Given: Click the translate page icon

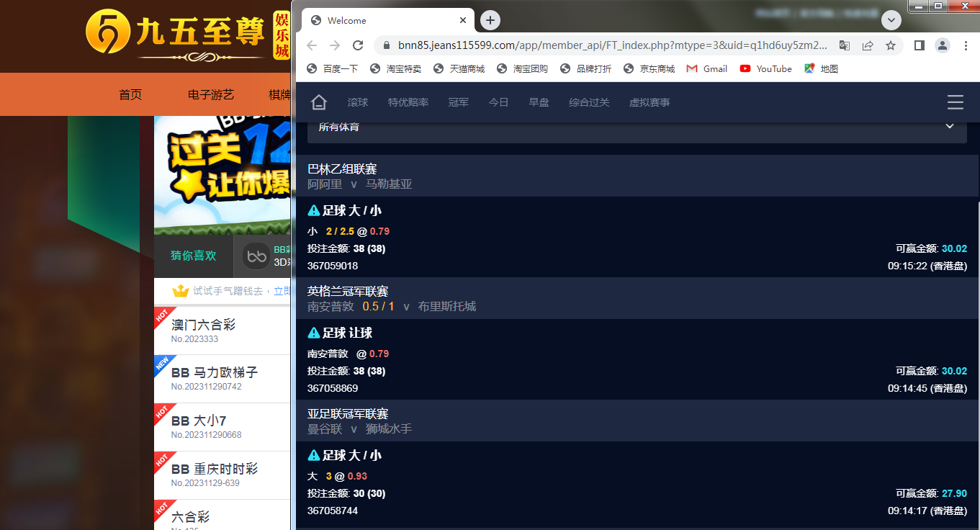Looking at the screenshot, I should tap(845, 45).
